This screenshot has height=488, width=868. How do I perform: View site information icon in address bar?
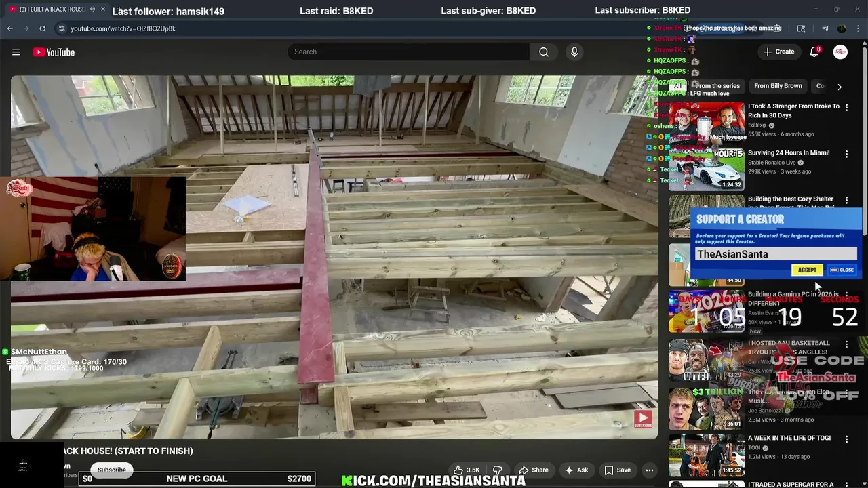click(62, 28)
